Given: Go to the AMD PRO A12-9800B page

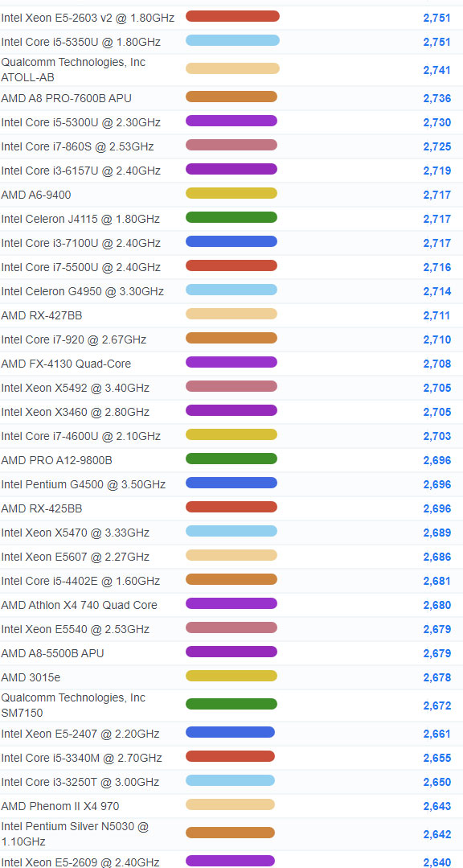Looking at the screenshot, I should click(x=57, y=460).
